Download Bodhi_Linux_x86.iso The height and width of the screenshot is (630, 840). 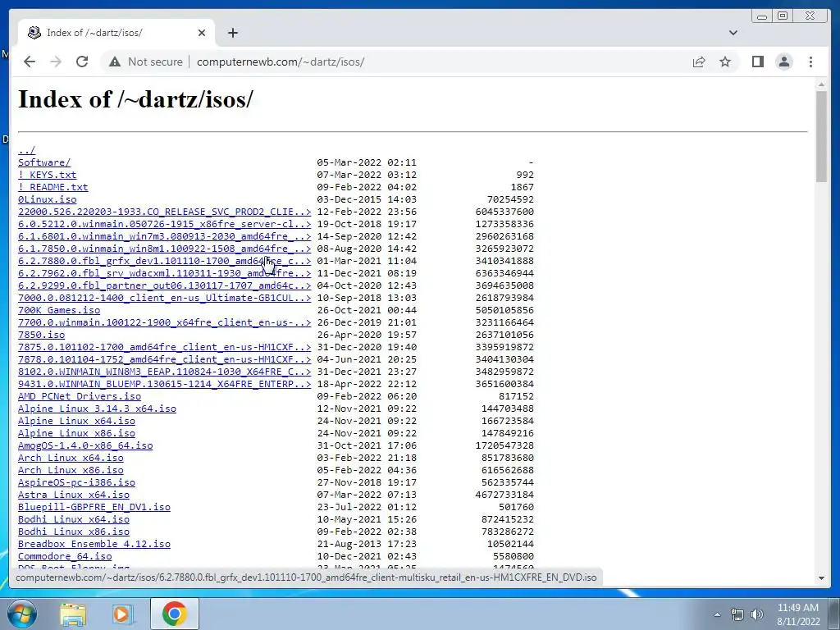pyautogui.click(x=73, y=532)
